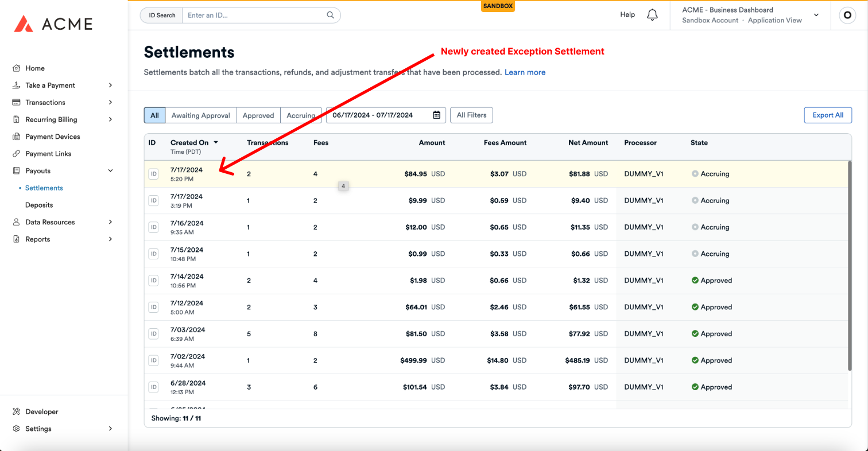Open Deposits in sidebar
The width and height of the screenshot is (868, 451).
pyautogui.click(x=39, y=205)
